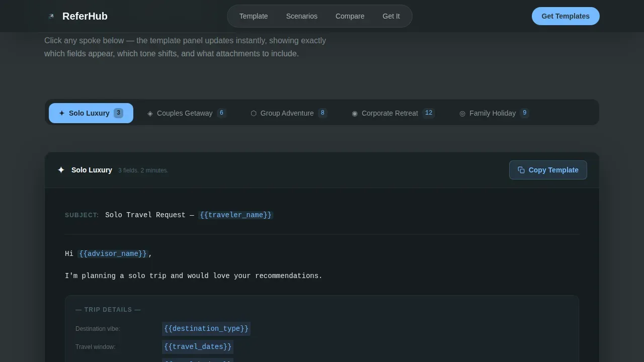Open the Compare navigation link
This screenshot has height=362, width=644.
[x=350, y=16]
